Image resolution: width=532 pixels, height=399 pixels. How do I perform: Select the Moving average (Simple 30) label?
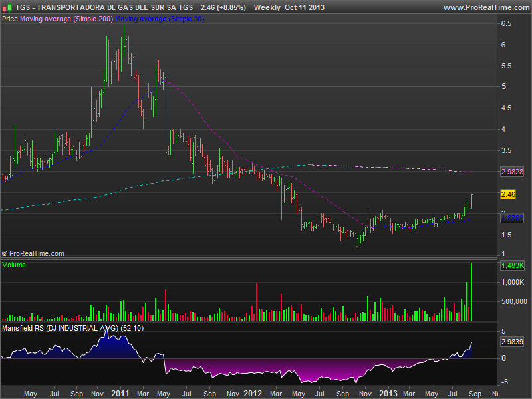pos(160,19)
